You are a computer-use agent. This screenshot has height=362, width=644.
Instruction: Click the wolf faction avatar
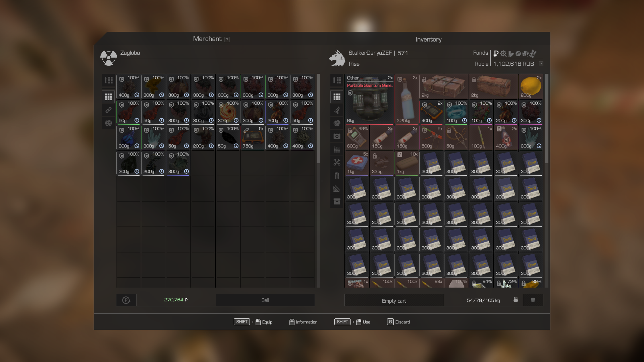pyautogui.click(x=337, y=58)
